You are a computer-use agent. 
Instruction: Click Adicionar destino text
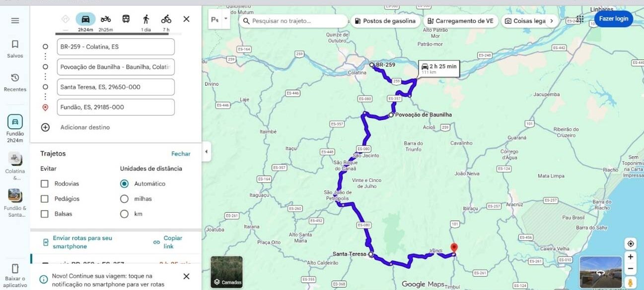(85, 127)
